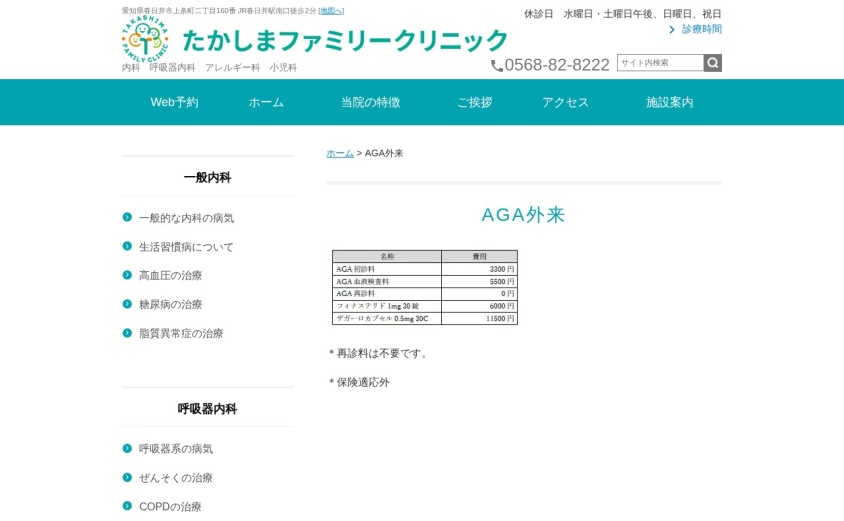844x521 pixels.
Task: Click the 休診日 closed days text
Action: pyautogui.click(x=623, y=14)
